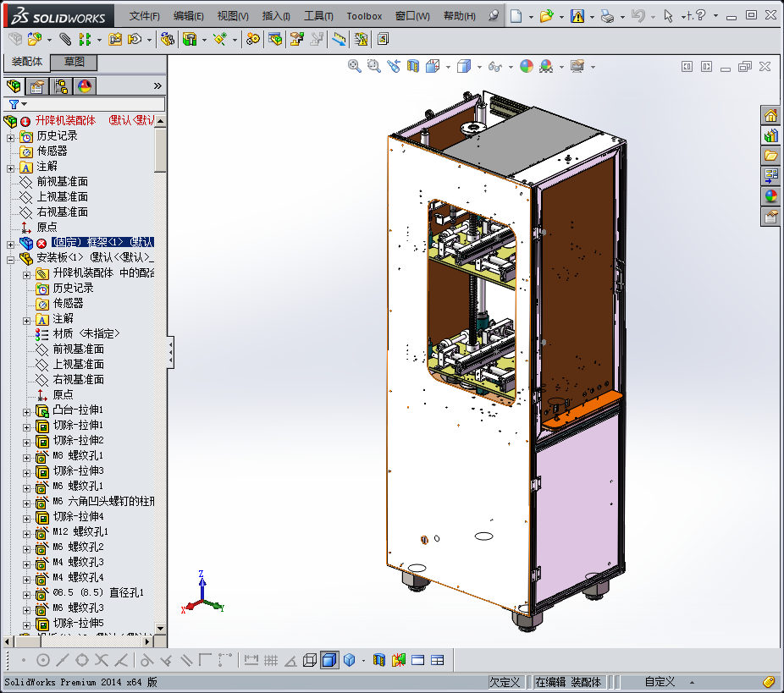Viewport: 784px width, 693px height.
Task: Select the 装配体 command tab
Action: 27,62
